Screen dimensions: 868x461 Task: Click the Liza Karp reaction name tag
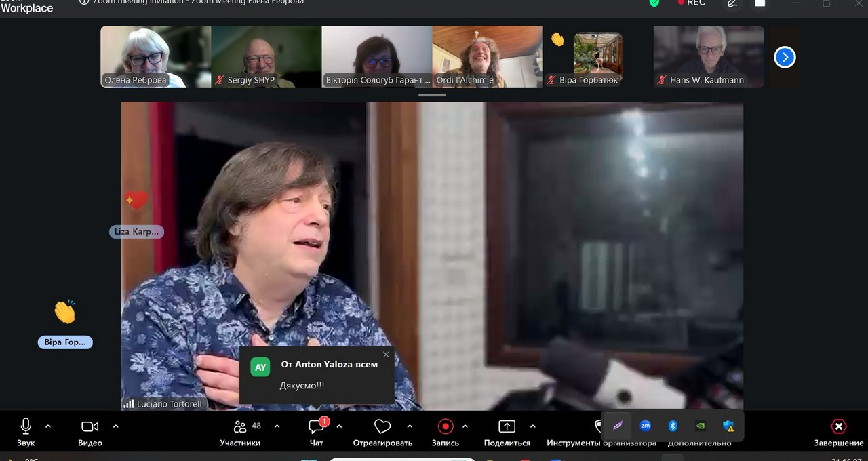click(x=136, y=232)
